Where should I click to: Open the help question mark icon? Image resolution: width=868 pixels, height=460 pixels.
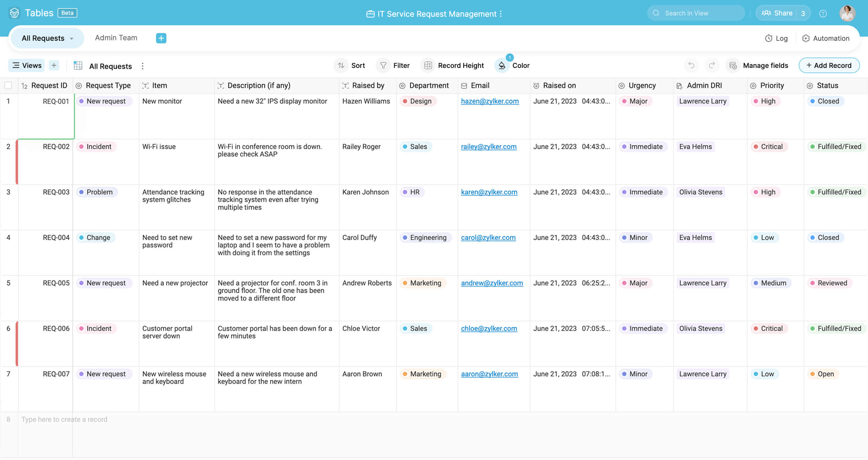pyautogui.click(x=823, y=13)
